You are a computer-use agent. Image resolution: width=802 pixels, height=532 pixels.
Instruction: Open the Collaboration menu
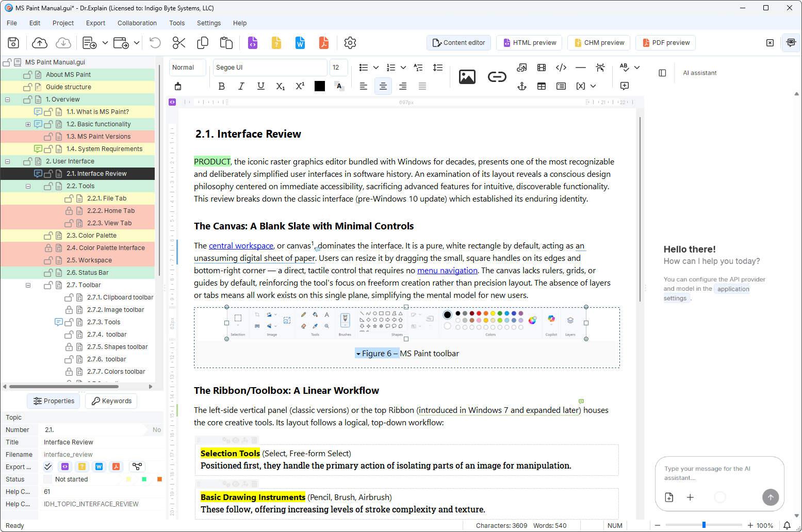point(137,23)
